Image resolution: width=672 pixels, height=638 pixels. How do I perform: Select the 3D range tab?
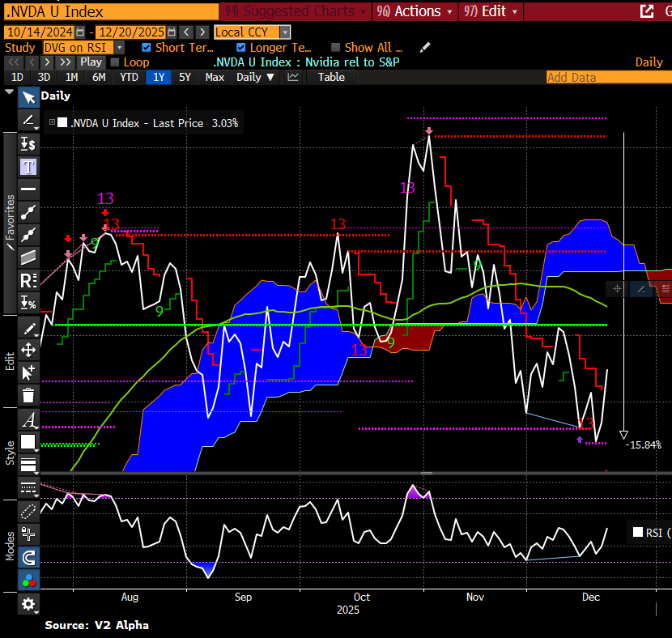click(45, 77)
